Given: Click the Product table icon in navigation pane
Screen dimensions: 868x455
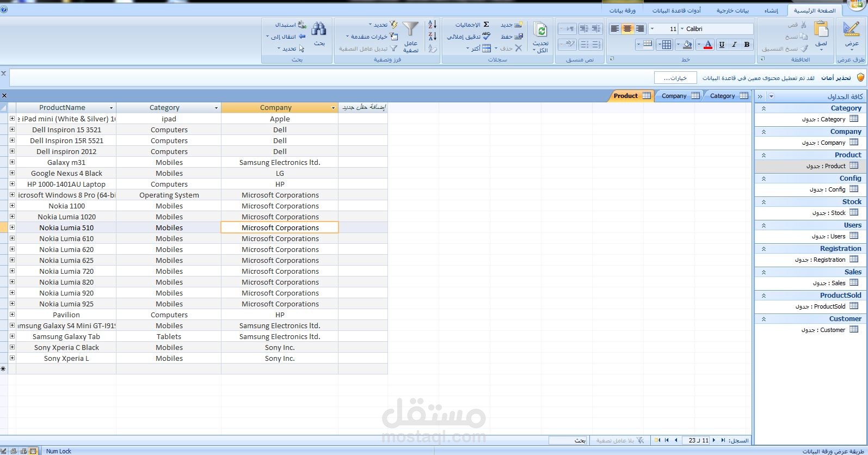Looking at the screenshot, I should 854,166.
